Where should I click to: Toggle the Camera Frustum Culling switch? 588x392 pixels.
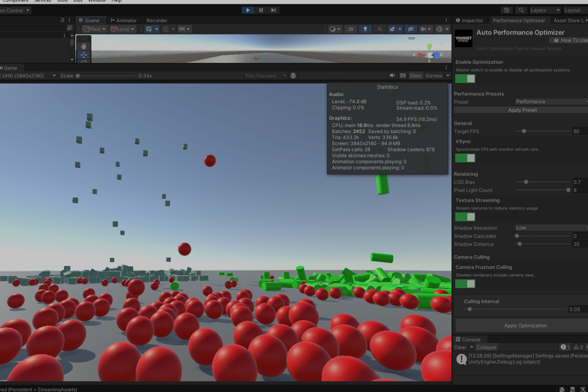(465, 284)
